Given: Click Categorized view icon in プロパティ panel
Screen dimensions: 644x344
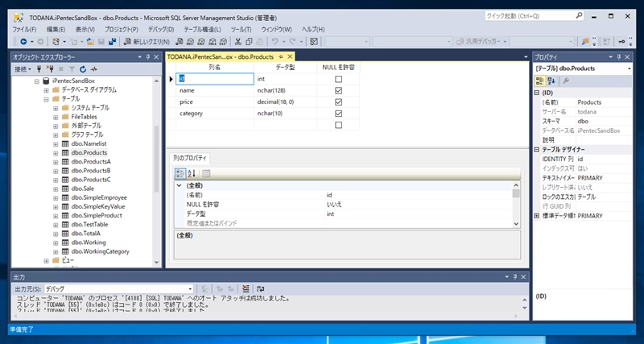Looking at the screenshot, I should pyautogui.click(x=539, y=81).
